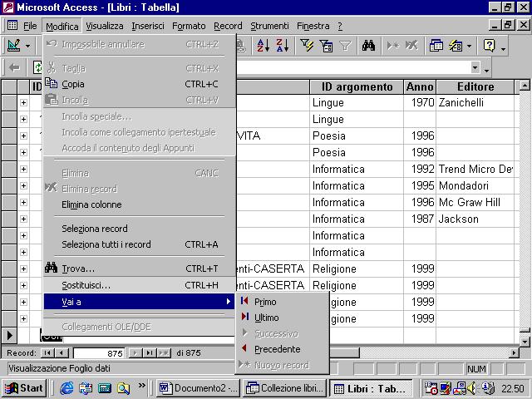This screenshot has height=399, width=532.
Task: Click the web toolbar Back arrow
Action: click(x=14, y=68)
